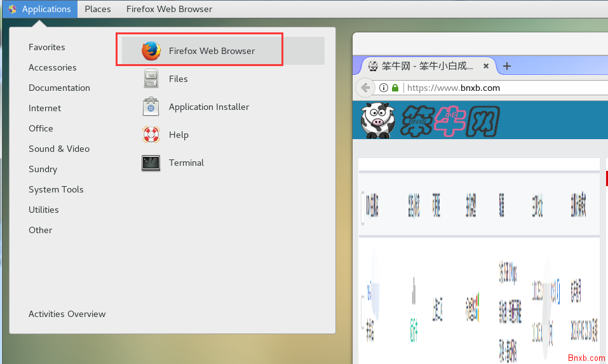This screenshot has width=608, height=364.
Task: Click the cow logo on the webpage
Action: 377,119
